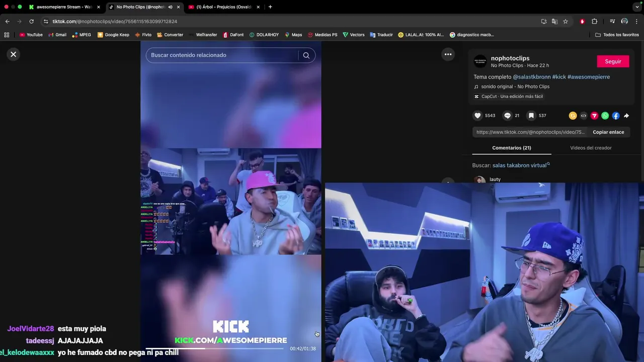The height and width of the screenshot is (362, 644).
Task: Click the 00:42/01:38 timestamp
Action: pyautogui.click(x=303, y=348)
